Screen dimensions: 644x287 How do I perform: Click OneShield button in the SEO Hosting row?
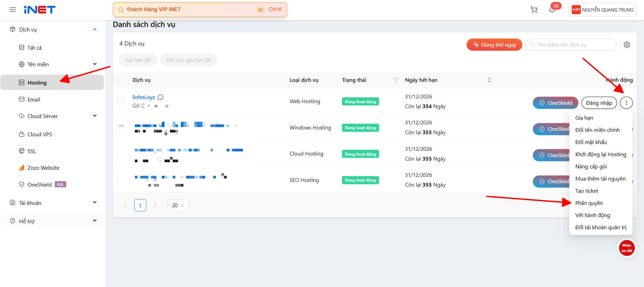click(551, 181)
